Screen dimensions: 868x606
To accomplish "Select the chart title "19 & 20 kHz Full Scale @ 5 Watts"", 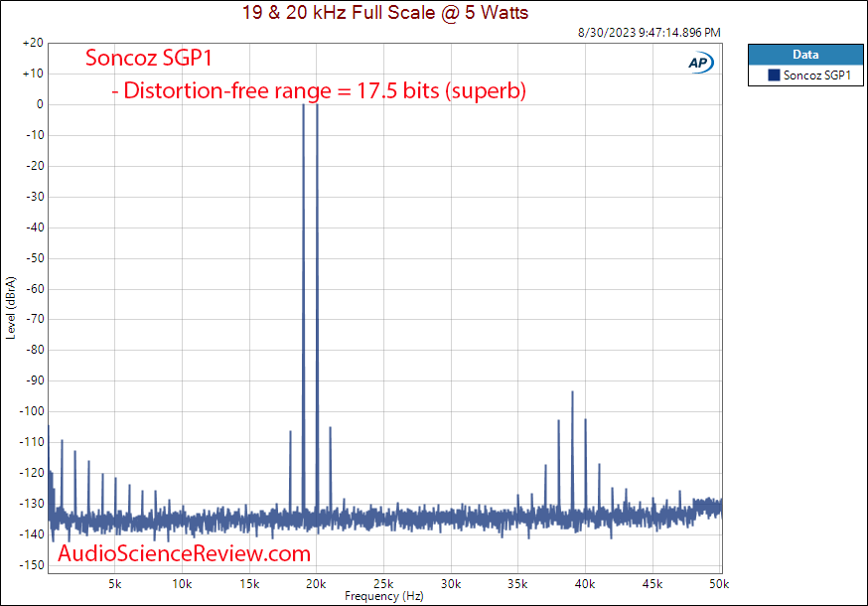I will click(385, 12).
